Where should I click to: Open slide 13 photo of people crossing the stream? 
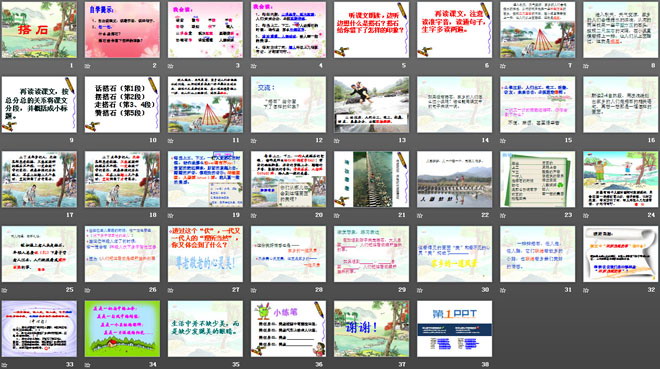coord(371,105)
